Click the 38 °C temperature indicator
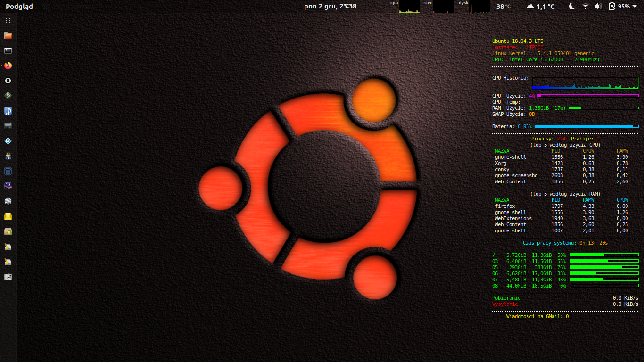Image resolution: width=644 pixels, height=362 pixels. [504, 7]
